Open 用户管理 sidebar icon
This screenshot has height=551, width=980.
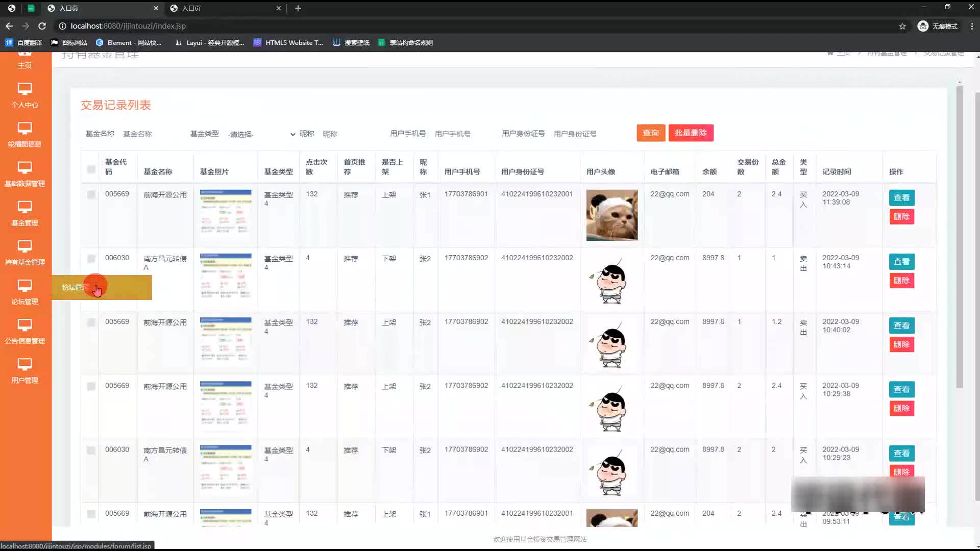pos(24,364)
